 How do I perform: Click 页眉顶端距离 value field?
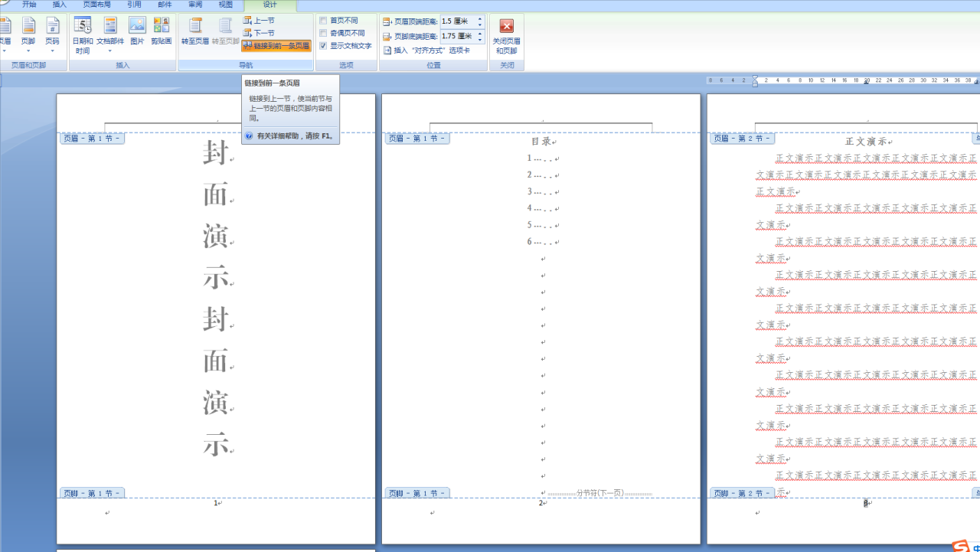point(457,21)
